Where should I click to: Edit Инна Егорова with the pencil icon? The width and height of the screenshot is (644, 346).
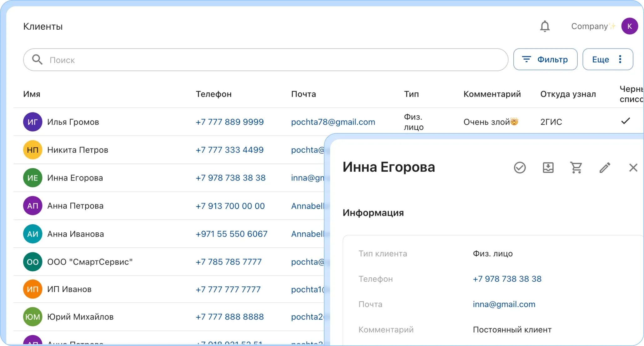605,168
